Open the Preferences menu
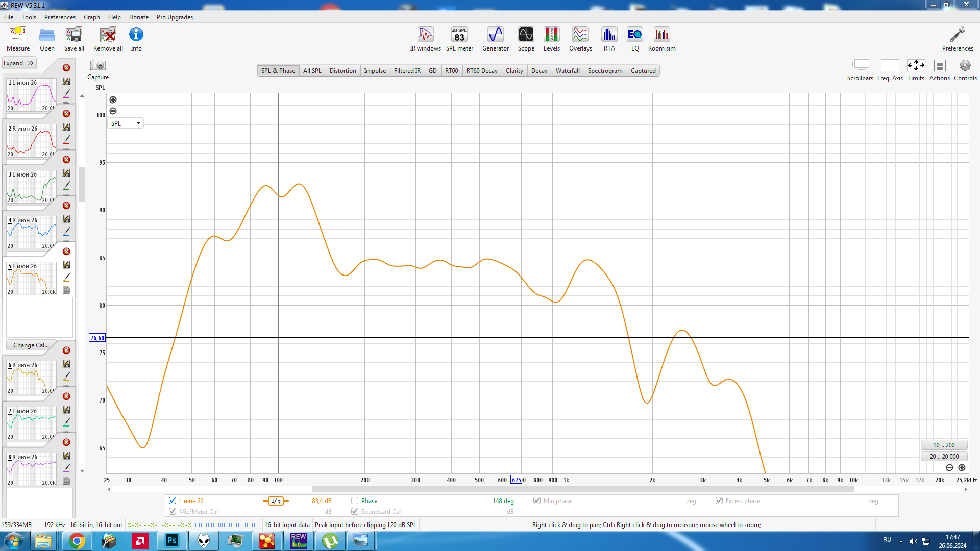This screenshot has width=980, height=551. pyautogui.click(x=60, y=17)
